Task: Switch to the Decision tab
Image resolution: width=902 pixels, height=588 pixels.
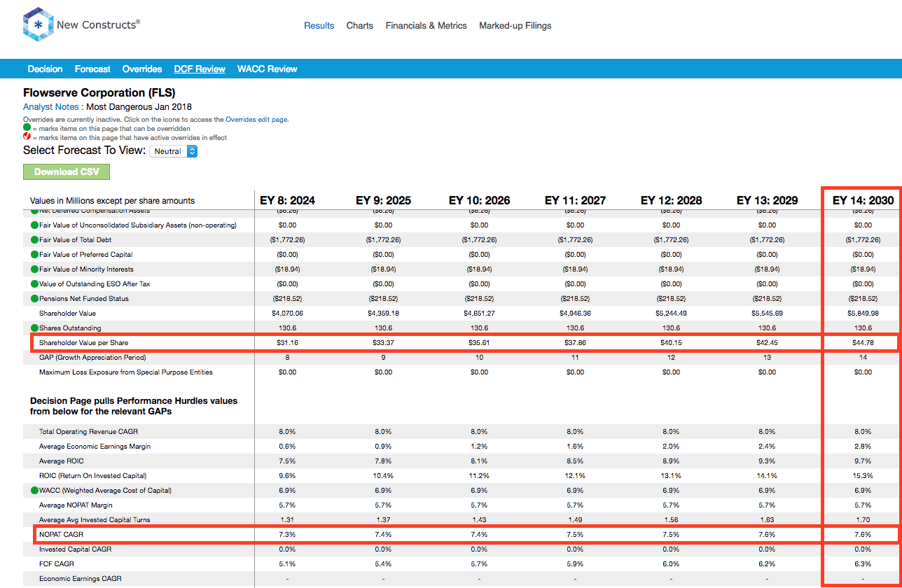Action: [46, 69]
